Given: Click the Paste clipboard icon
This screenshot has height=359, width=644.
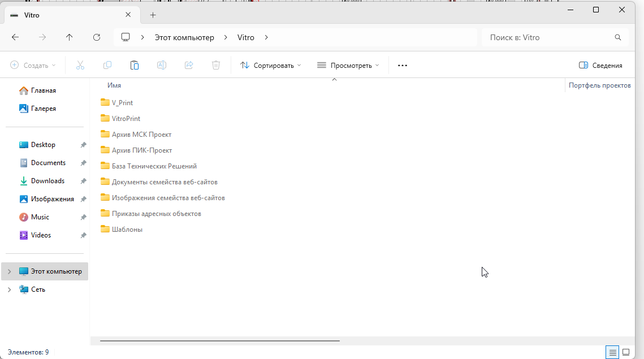Looking at the screenshot, I should click(135, 66).
